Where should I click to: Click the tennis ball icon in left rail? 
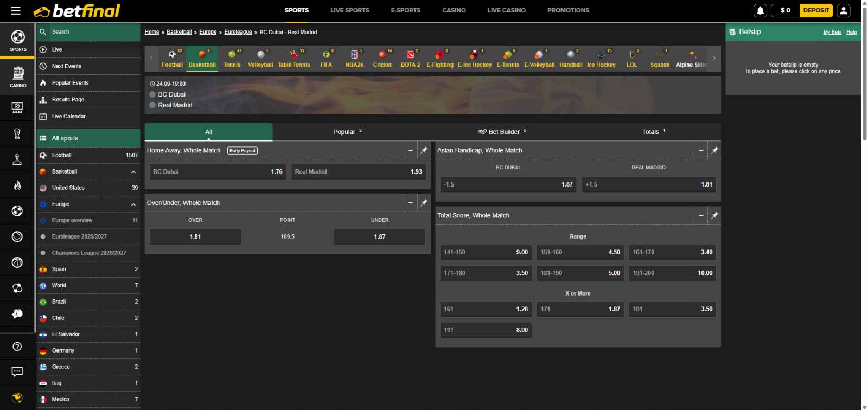point(17,236)
